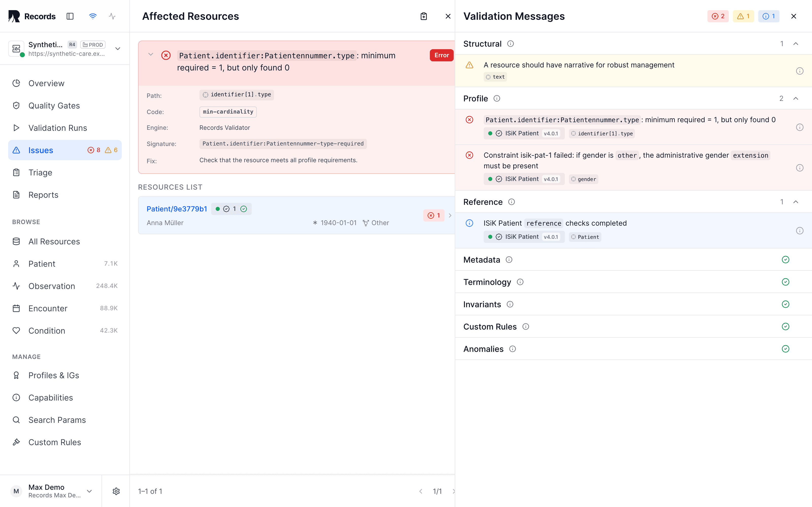Toggle the blue info filter badge

(768, 16)
